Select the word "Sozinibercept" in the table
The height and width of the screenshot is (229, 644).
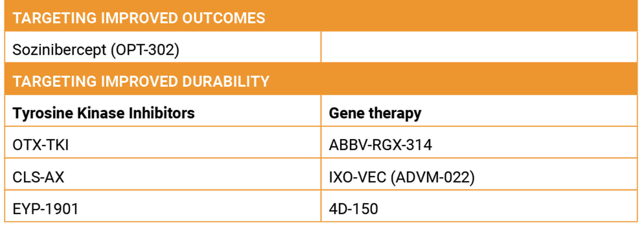point(59,50)
